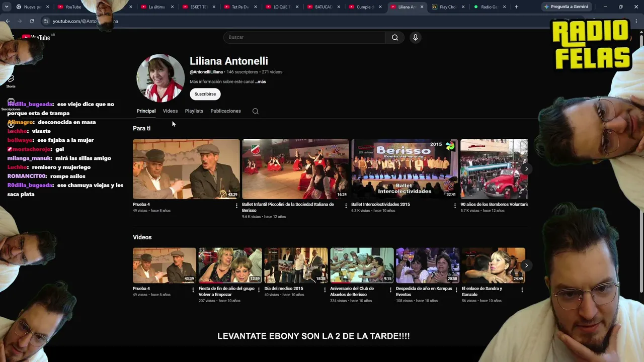Expand channel info with "...más"
The width and height of the screenshot is (644, 362).
[x=261, y=81]
